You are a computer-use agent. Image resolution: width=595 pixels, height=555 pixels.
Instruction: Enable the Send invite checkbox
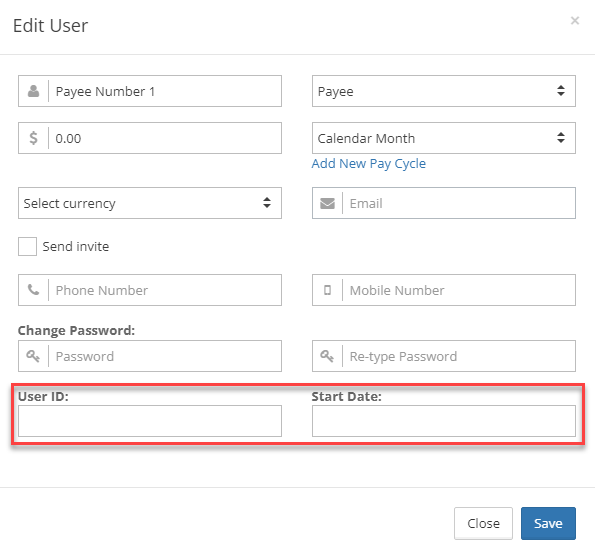(27, 247)
